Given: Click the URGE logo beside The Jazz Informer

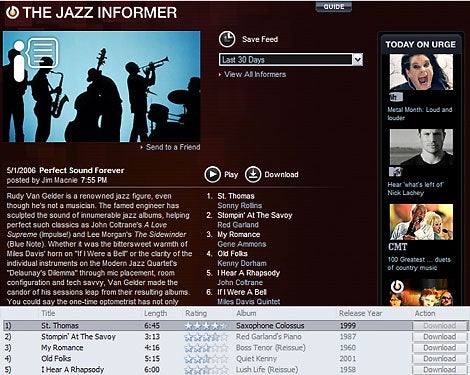Looking at the screenshot, I should click(x=12, y=12).
